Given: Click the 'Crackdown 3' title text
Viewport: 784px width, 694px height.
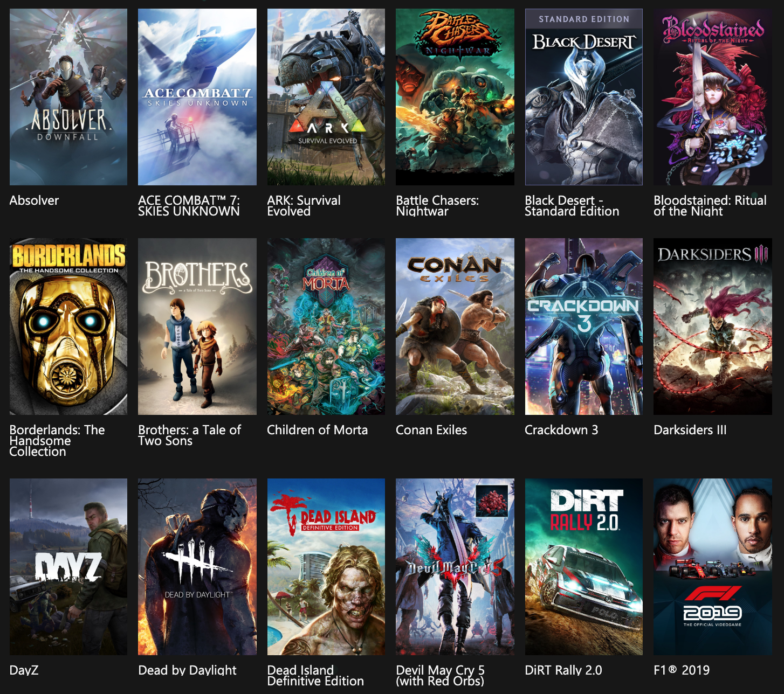Looking at the screenshot, I should click(561, 430).
